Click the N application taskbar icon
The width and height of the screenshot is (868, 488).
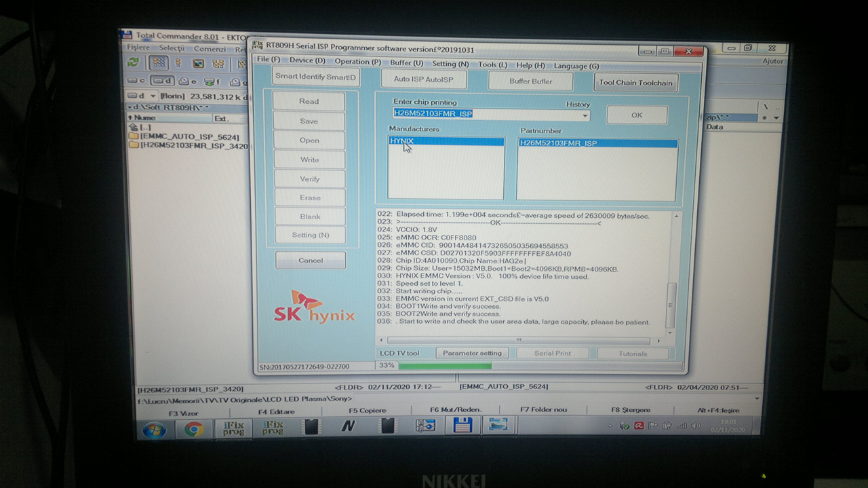point(348,427)
